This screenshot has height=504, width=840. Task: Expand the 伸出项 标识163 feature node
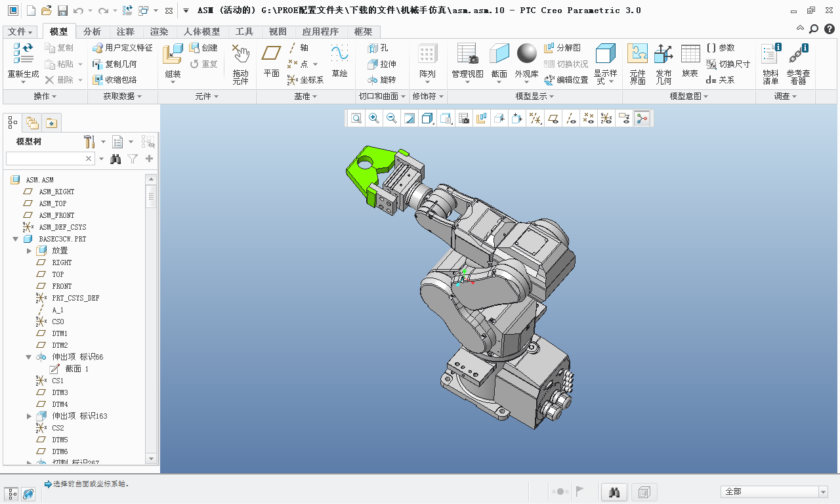point(29,416)
